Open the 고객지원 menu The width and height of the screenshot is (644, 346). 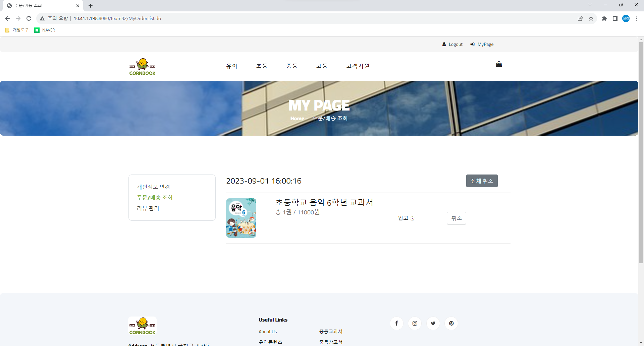pyautogui.click(x=358, y=66)
